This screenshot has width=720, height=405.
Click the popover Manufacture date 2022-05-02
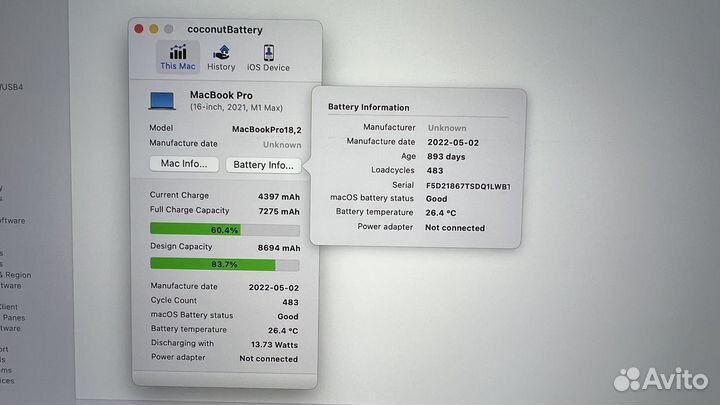point(453,143)
